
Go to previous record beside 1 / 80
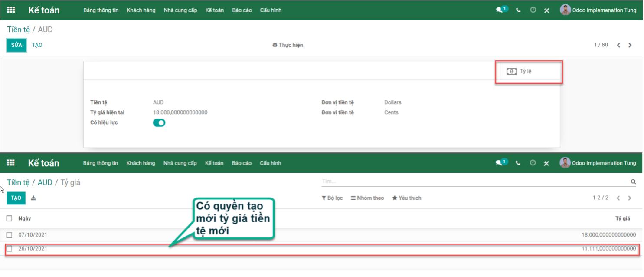(618, 45)
